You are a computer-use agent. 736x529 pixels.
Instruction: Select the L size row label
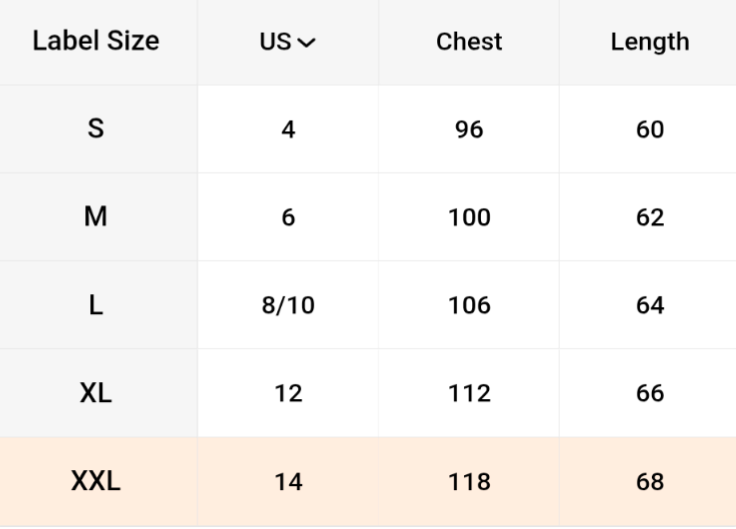click(x=96, y=305)
